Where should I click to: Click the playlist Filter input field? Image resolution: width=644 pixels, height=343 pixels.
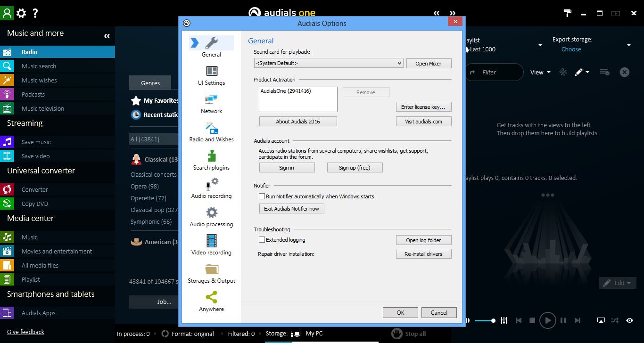pos(494,72)
